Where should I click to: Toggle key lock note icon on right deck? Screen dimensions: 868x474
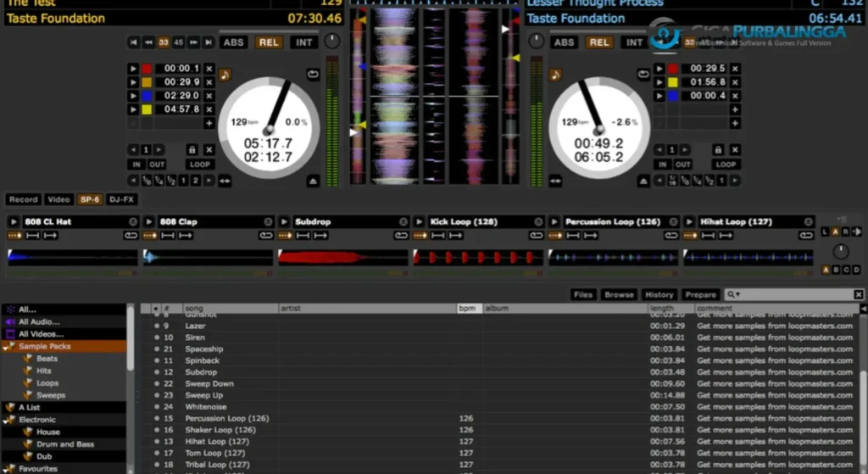555,75
